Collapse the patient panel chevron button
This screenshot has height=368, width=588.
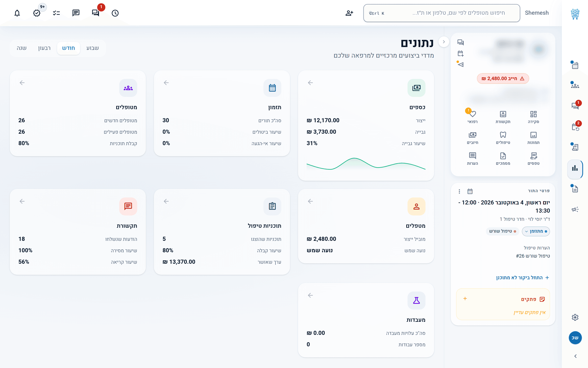(x=444, y=42)
